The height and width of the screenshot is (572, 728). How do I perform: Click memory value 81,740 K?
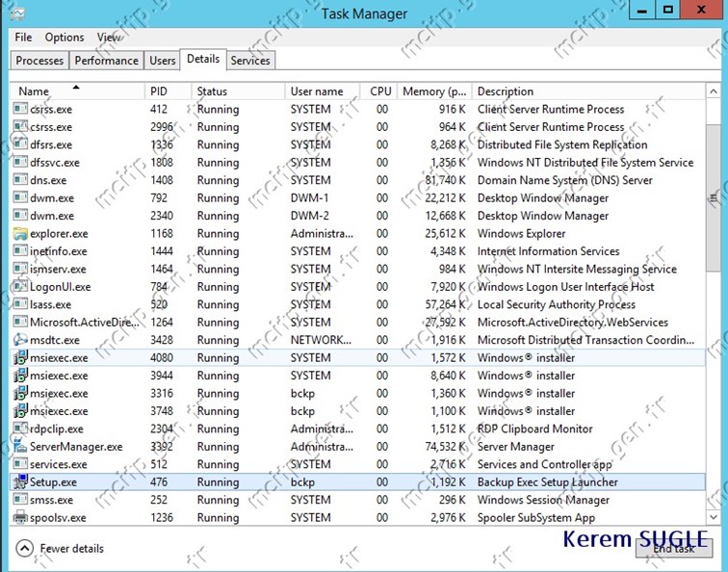[445, 180]
